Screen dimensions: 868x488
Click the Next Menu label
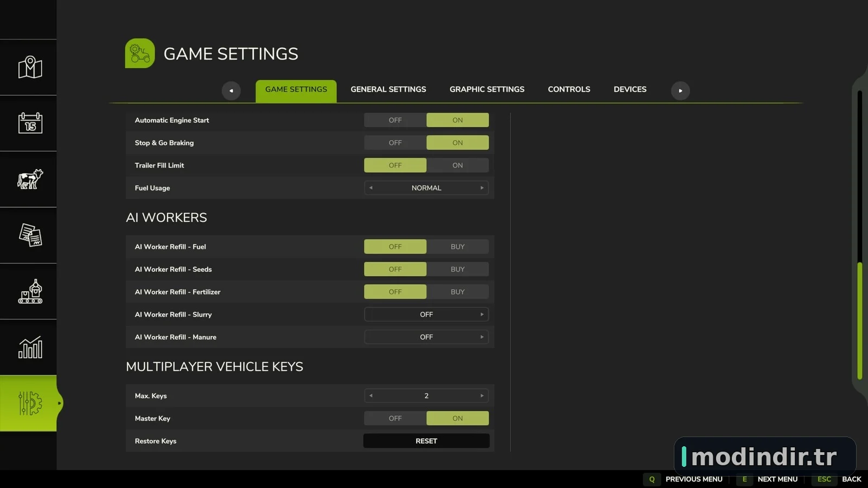pos(777,479)
